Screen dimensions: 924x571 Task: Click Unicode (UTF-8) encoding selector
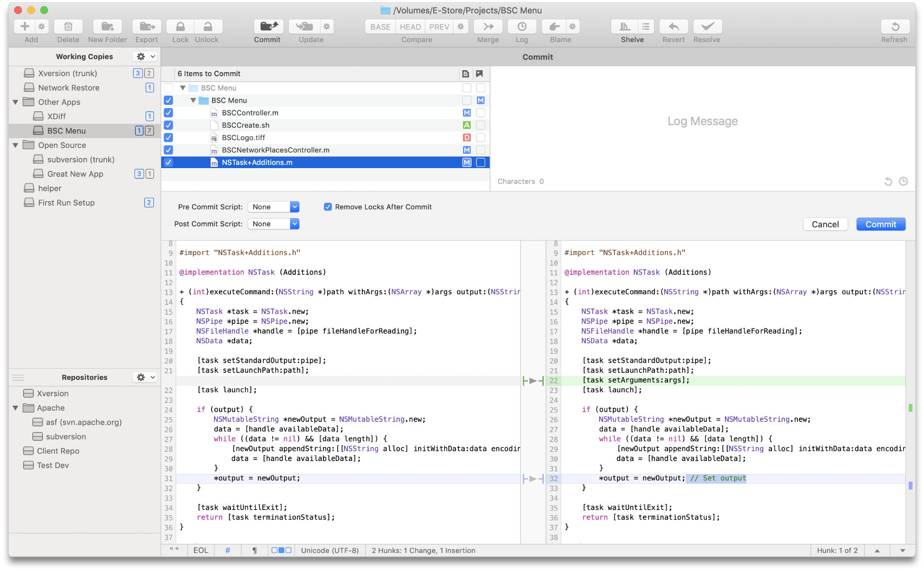pyautogui.click(x=330, y=550)
